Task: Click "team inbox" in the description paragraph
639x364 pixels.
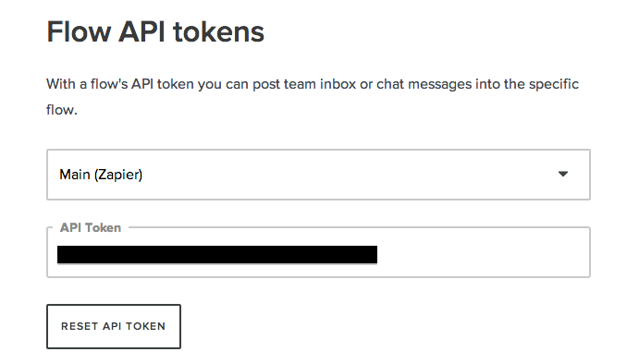Action: [x=320, y=84]
